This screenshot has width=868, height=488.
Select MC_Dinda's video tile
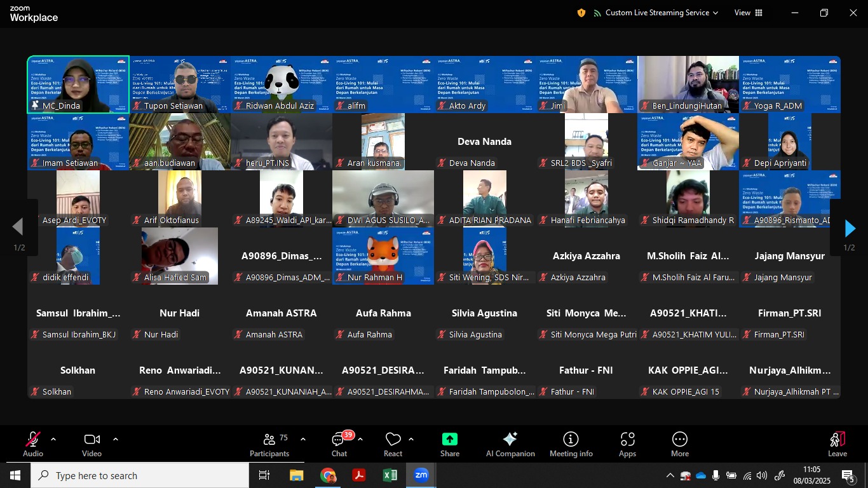[x=78, y=85]
